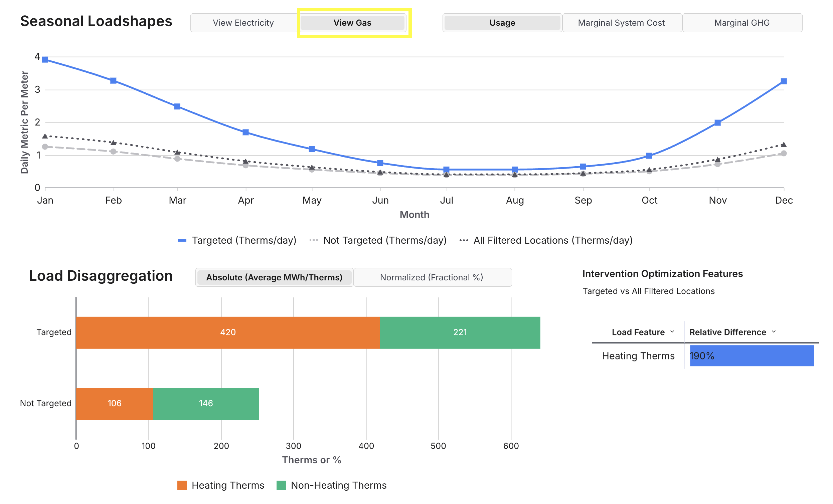Switch to View Electricity
The image size is (833, 504).
pyautogui.click(x=243, y=23)
